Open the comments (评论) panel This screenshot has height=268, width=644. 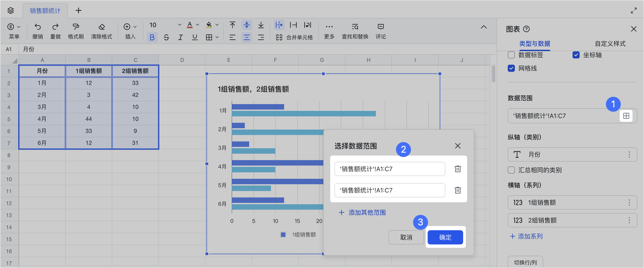381,31
